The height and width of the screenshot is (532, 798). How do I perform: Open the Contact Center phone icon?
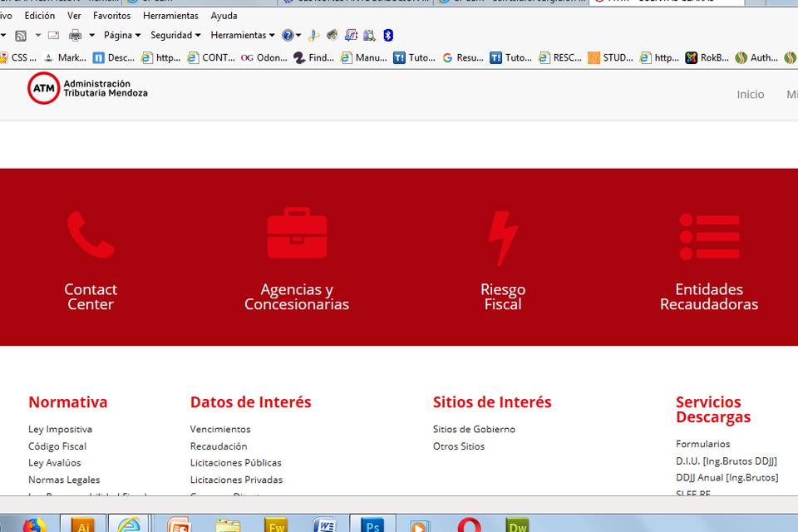coord(91,235)
